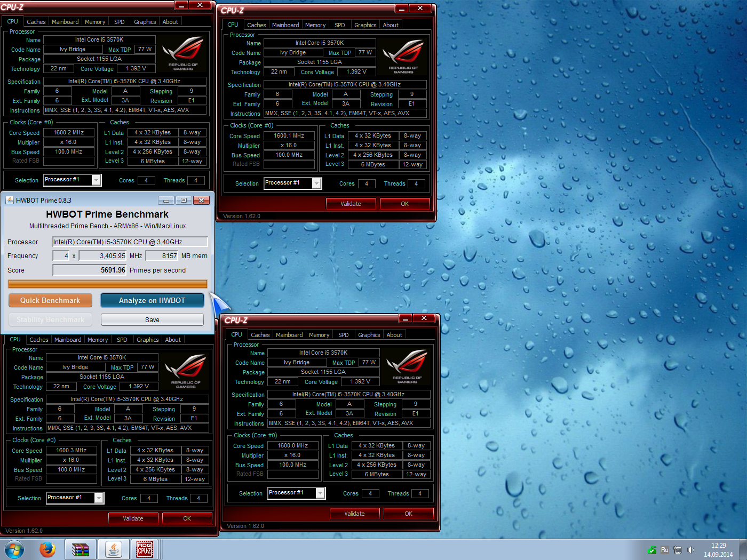
Task: Open Caches tab in CPU-Z showing 1600.3 MHz
Action: (x=39, y=340)
